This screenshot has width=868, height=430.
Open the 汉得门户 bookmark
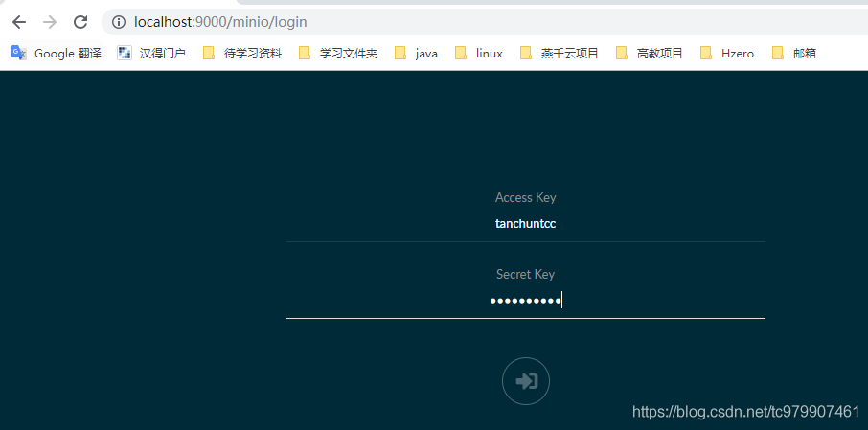(151, 53)
